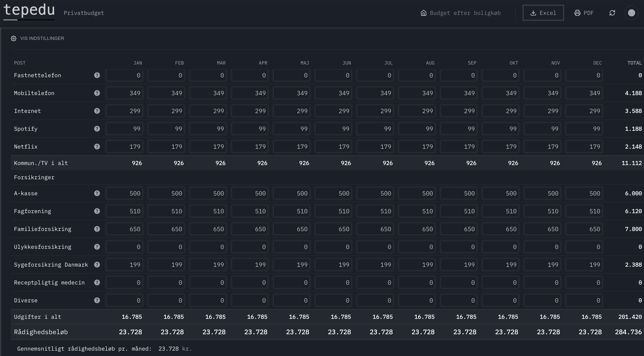
Task: Click help icon for Ulykkesforsikring
Action: pyautogui.click(x=97, y=247)
